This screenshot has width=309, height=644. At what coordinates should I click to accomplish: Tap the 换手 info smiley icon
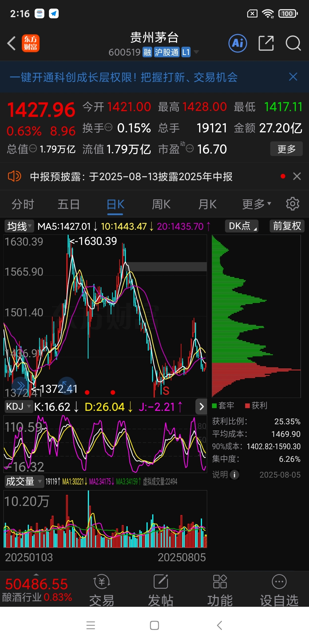pyautogui.click(x=108, y=127)
